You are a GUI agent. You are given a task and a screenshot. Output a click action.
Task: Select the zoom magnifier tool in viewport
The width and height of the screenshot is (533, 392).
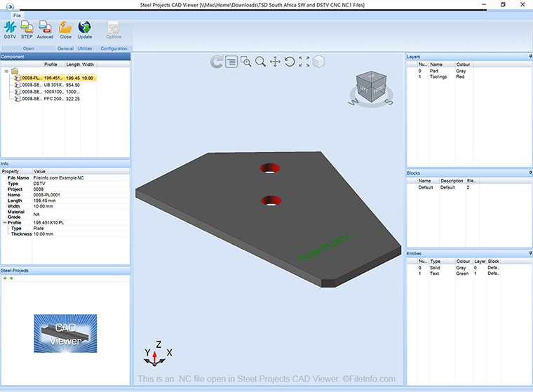260,62
